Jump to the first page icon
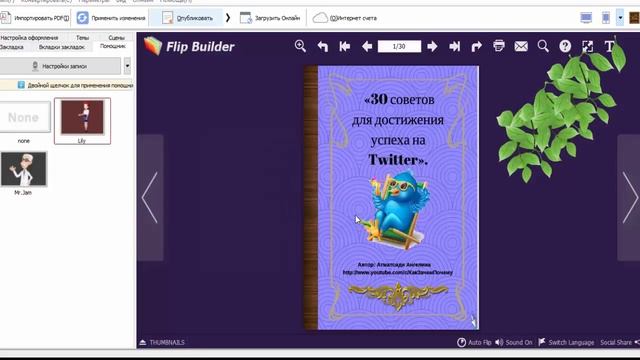The width and height of the screenshot is (640, 360). coord(344,46)
